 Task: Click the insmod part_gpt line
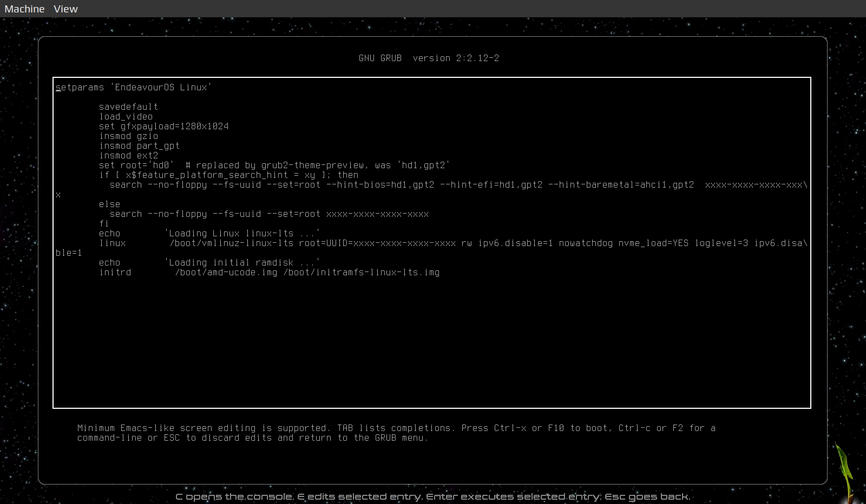pyautogui.click(x=139, y=145)
